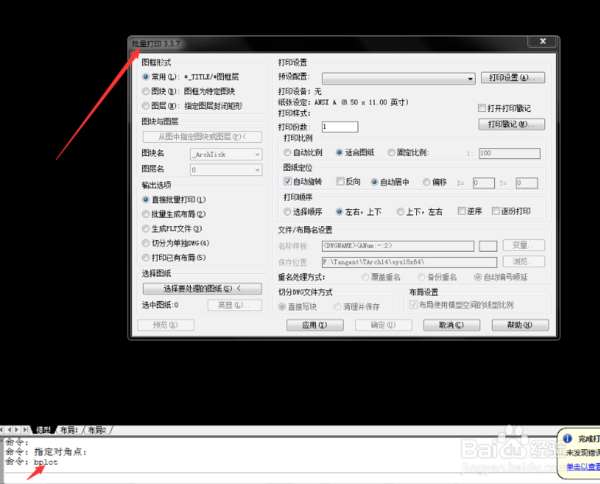Choose 打印已有布局 output option

[146, 258]
